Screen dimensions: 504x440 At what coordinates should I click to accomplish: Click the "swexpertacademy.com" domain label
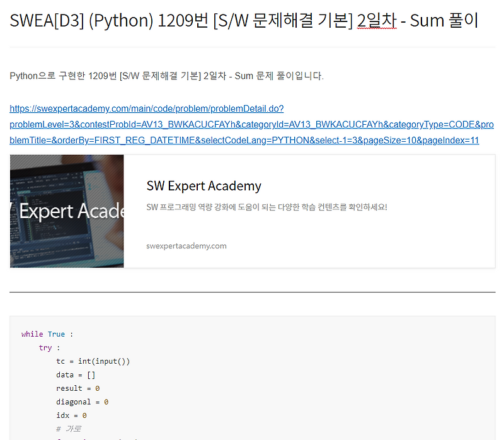(186, 246)
